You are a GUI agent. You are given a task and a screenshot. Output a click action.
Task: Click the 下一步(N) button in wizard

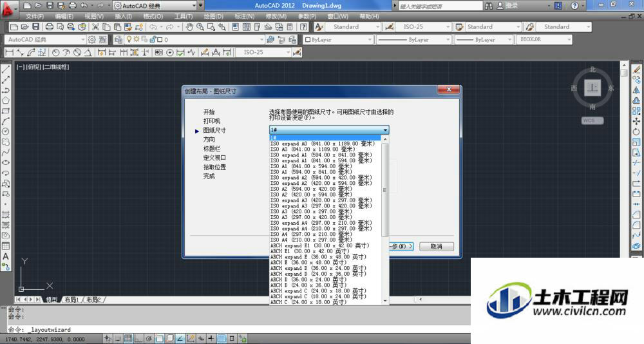[x=401, y=247]
